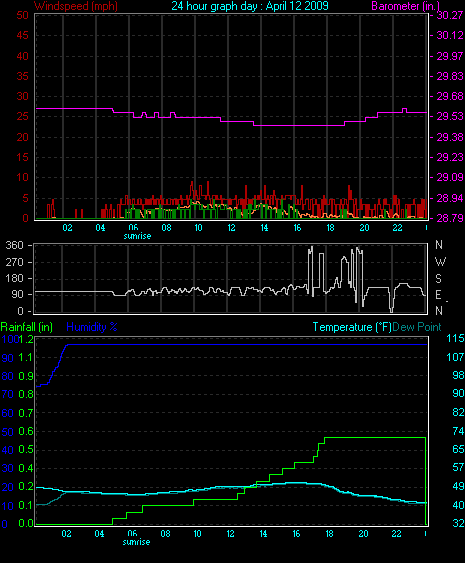The height and width of the screenshot is (563, 465).
Task: Select the blue 60 humidity scale value
Action: pyautogui.click(x=8, y=413)
